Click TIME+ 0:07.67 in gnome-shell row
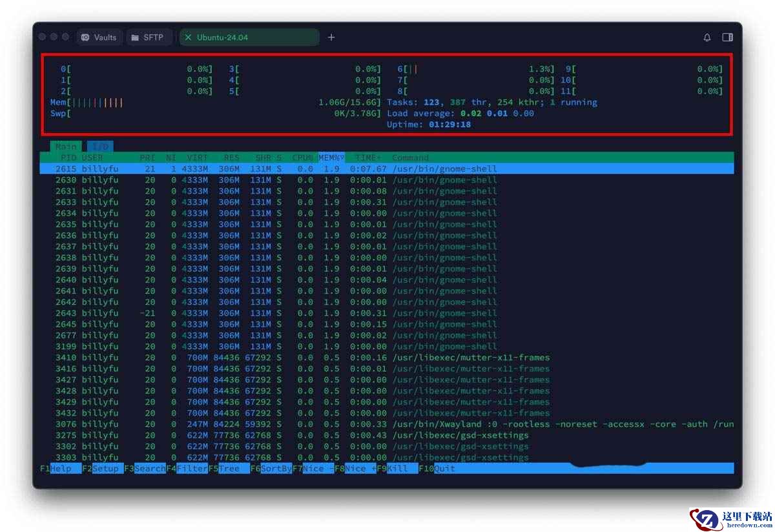This screenshot has width=775, height=532. [368, 169]
